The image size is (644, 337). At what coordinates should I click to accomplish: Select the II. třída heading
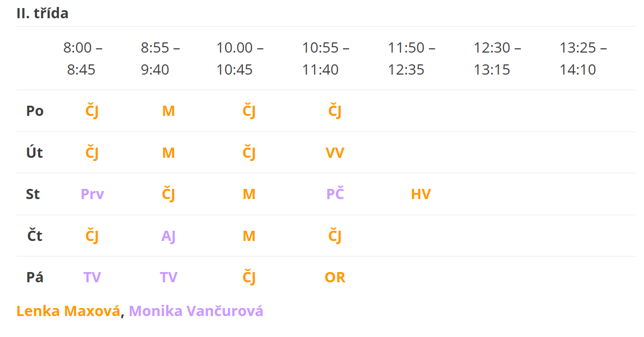42,13
